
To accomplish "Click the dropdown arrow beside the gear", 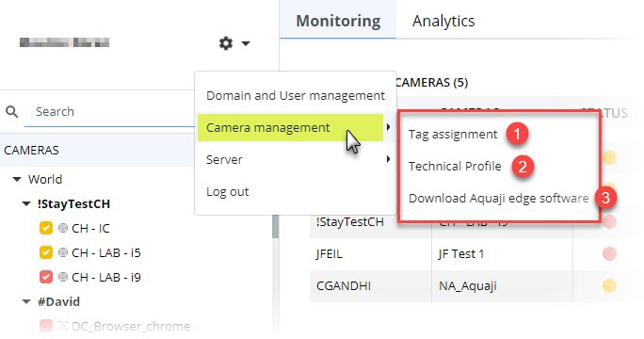I will [x=246, y=43].
